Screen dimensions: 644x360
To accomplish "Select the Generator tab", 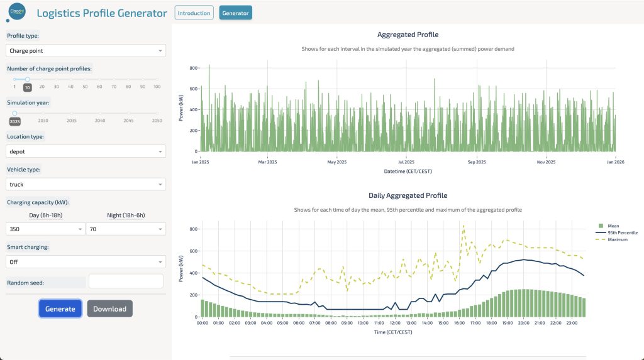I will coord(235,13).
